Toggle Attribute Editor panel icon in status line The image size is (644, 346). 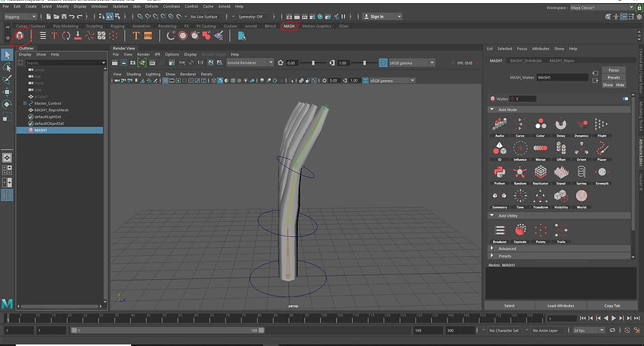point(624,17)
